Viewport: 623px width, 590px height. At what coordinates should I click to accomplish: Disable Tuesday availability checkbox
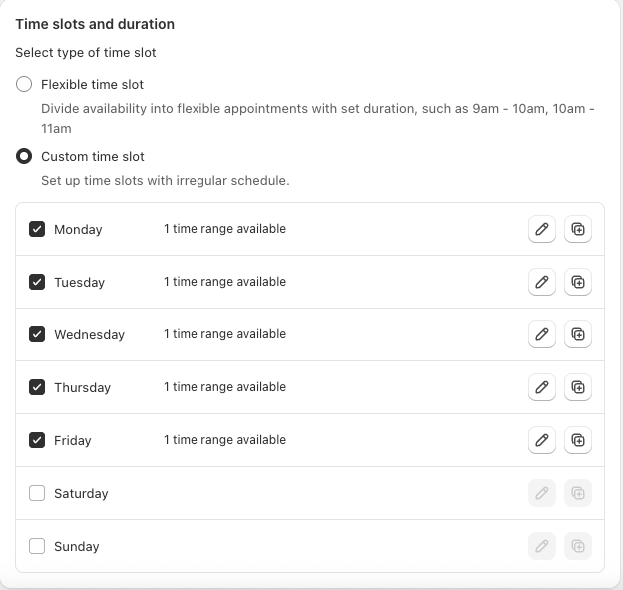[37, 282]
